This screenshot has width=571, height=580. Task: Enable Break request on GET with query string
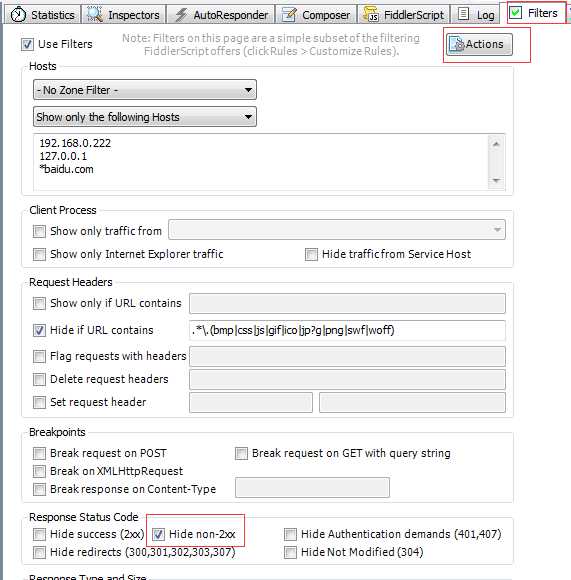[x=241, y=453]
